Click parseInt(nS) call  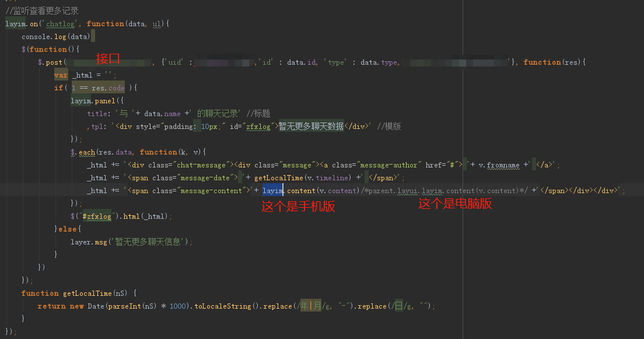click(132, 306)
